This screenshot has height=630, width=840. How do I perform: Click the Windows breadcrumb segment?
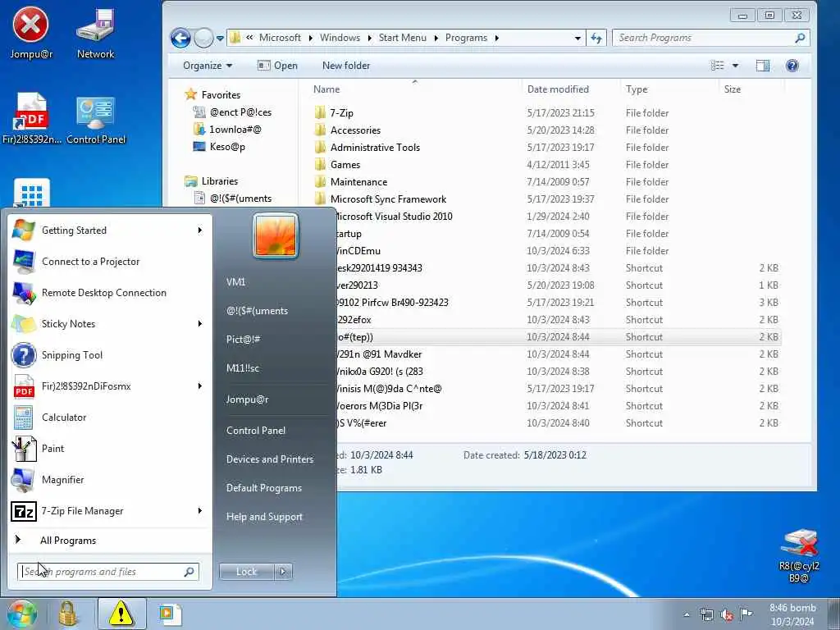click(340, 38)
